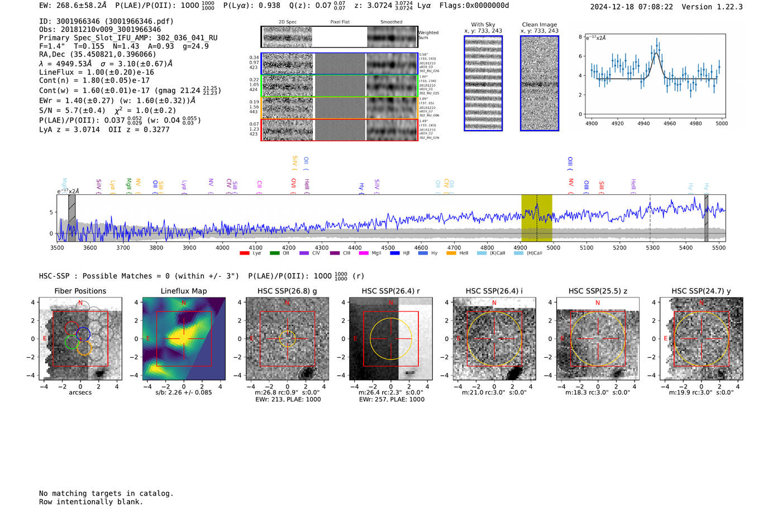Click the LyA z = 3.0714 line
Screen dimensions: 782x532
[x=104, y=130]
